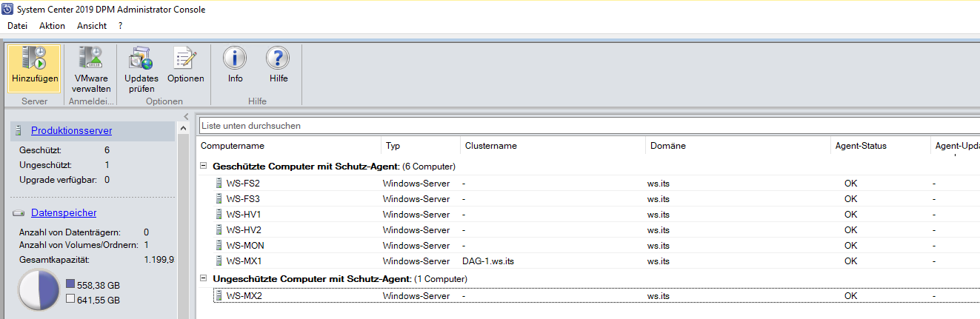Open the Datenspeicher link
Image resolution: width=980 pixels, height=319 pixels.
coord(64,213)
